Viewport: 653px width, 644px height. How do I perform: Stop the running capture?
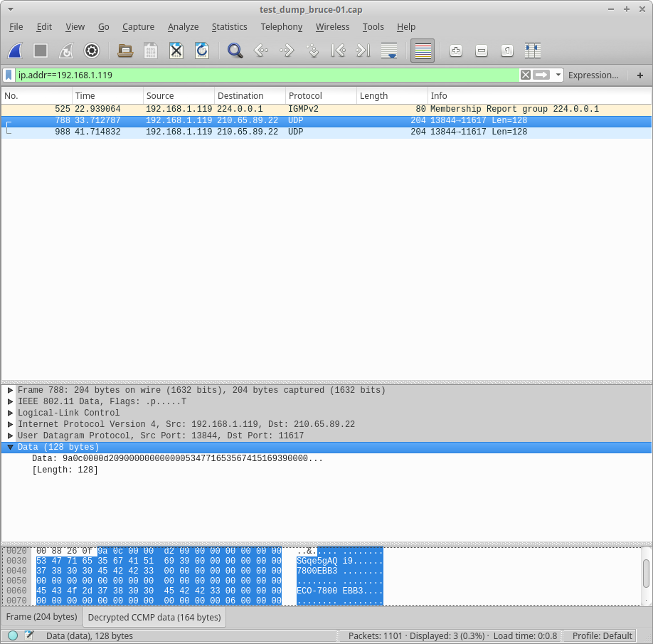coord(41,51)
